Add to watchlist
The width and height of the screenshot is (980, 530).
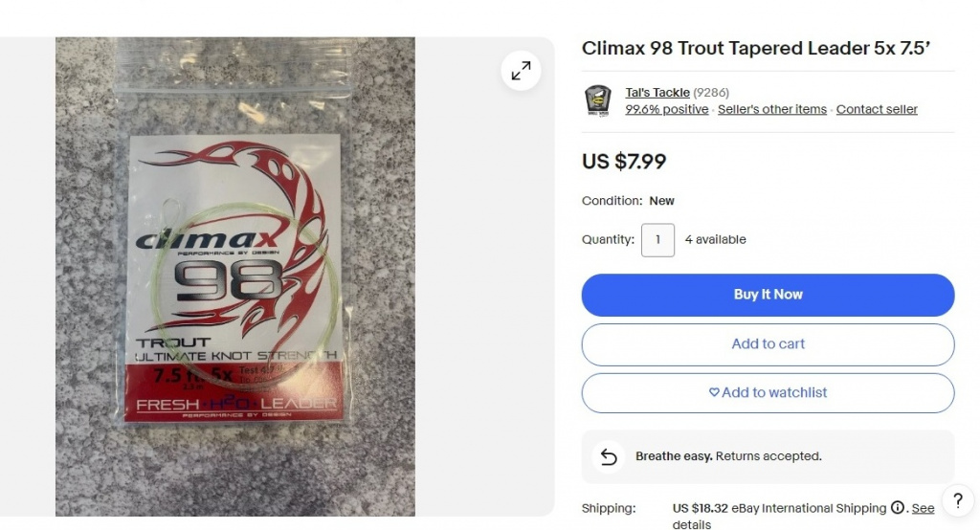[x=768, y=393]
